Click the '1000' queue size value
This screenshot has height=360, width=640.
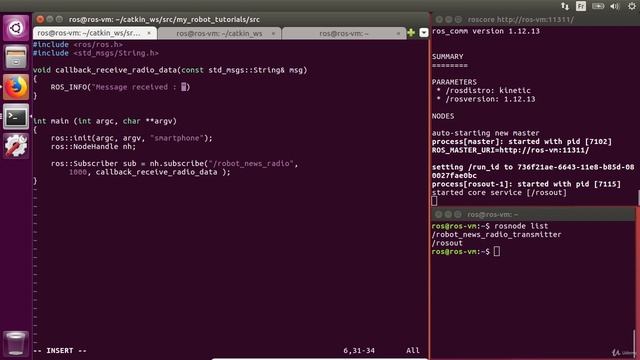tap(78, 172)
